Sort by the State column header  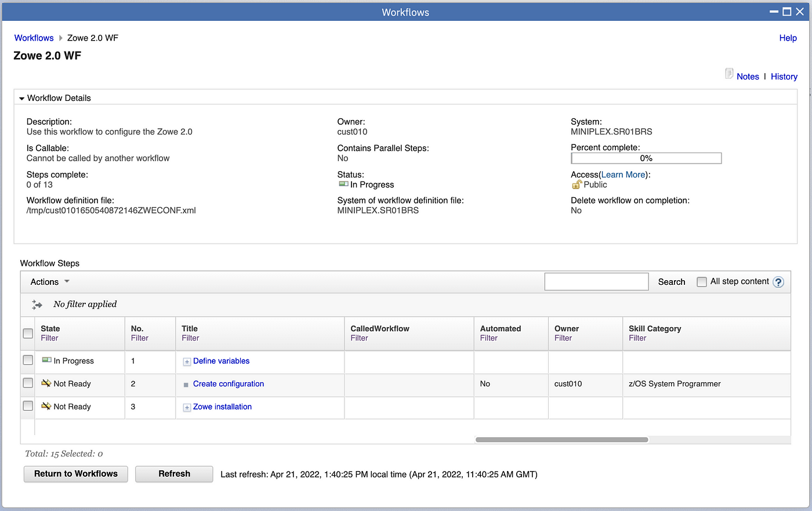pyautogui.click(x=50, y=328)
